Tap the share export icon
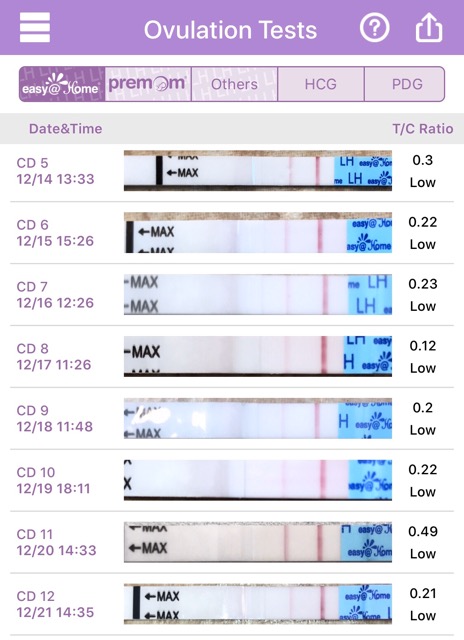The width and height of the screenshot is (464, 640). point(428,28)
